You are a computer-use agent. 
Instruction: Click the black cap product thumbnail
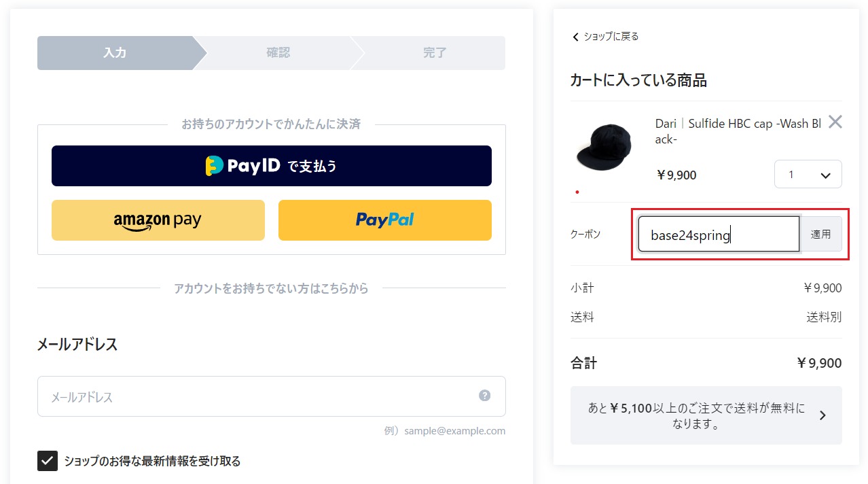click(x=604, y=147)
